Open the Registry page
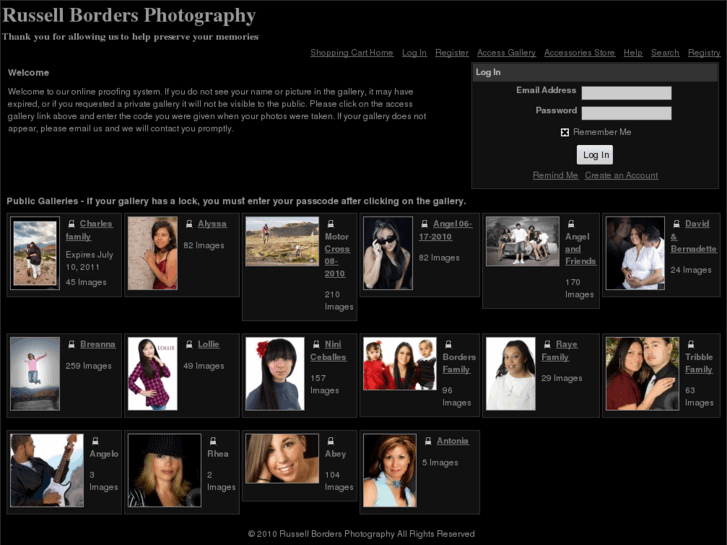 pyautogui.click(x=704, y=53)
